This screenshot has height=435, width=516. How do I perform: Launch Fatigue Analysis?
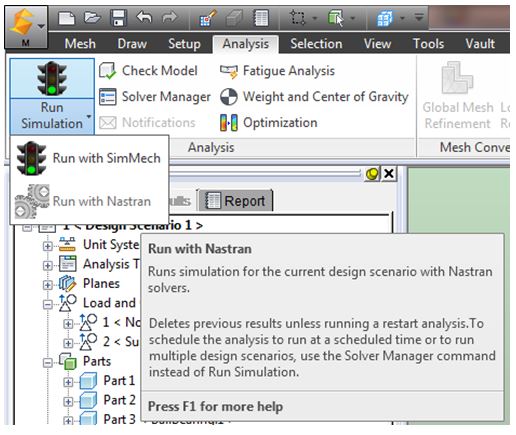pyautogui.click(x=277, y=71)
